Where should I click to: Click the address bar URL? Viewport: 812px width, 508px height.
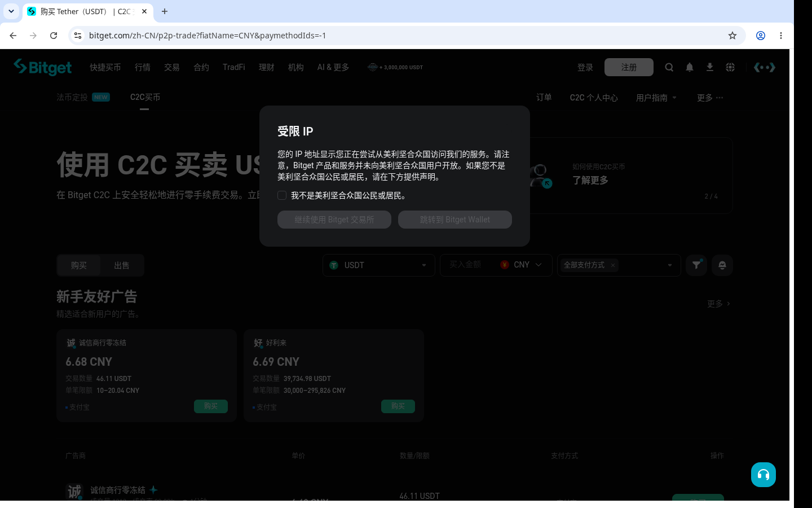coord(208,36)
